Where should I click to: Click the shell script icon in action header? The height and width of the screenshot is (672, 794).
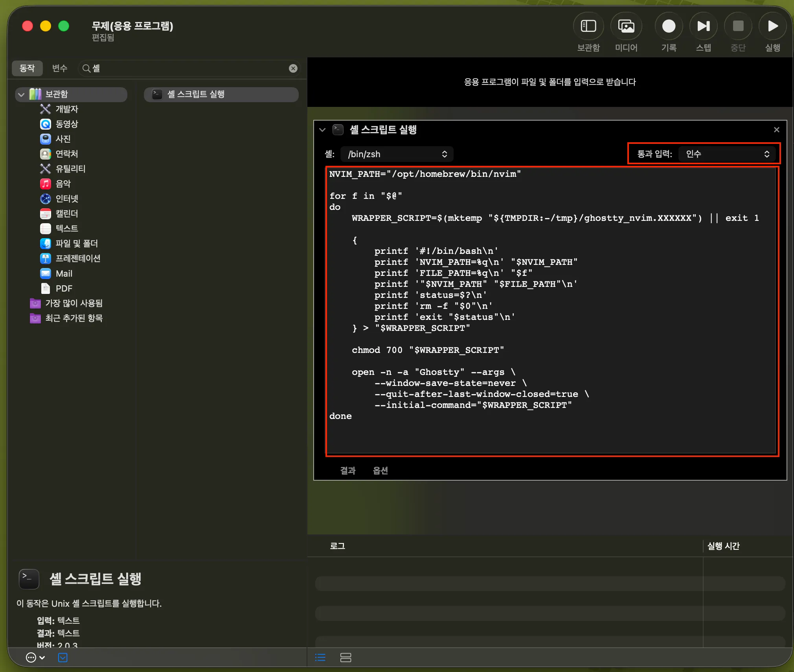[x=338, y=130]
